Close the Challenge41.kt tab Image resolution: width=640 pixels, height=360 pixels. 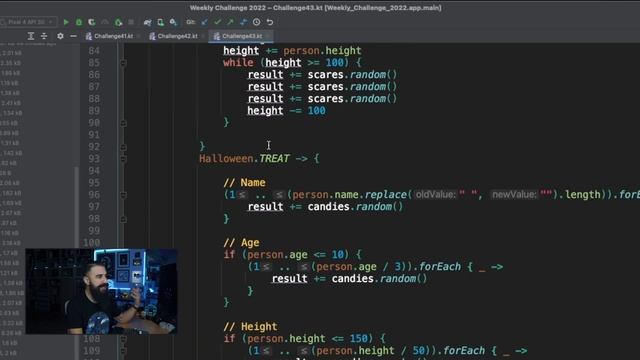coord(139,36)
